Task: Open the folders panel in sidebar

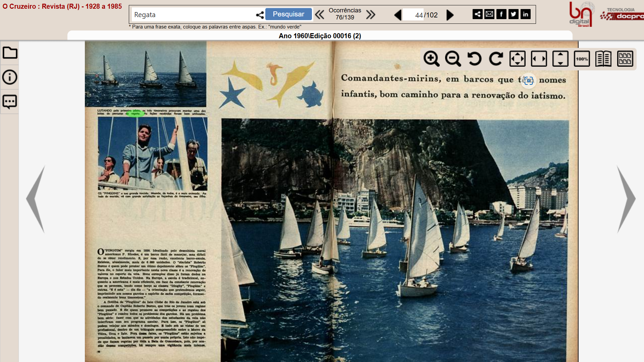Action: coord(10,53)
